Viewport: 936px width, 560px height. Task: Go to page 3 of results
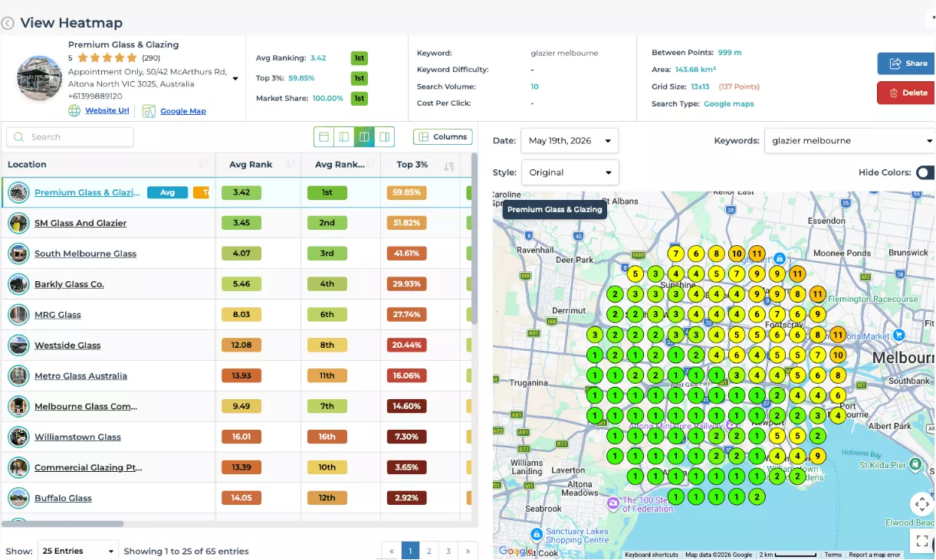448,551
